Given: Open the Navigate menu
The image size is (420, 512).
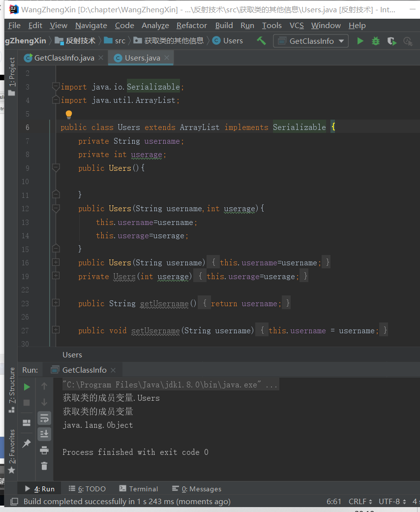Looking at the screenshot, I should coord(91,26).
